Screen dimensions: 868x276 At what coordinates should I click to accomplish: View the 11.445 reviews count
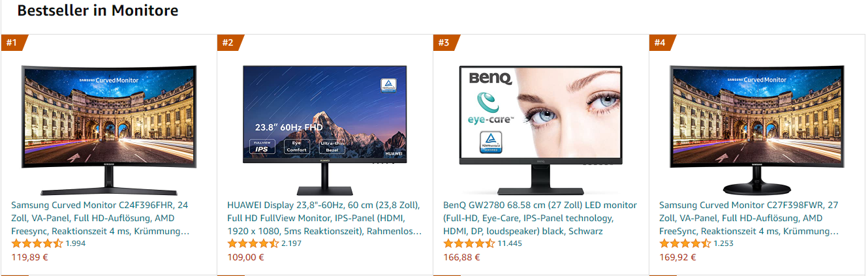click(x=510, y=243)
